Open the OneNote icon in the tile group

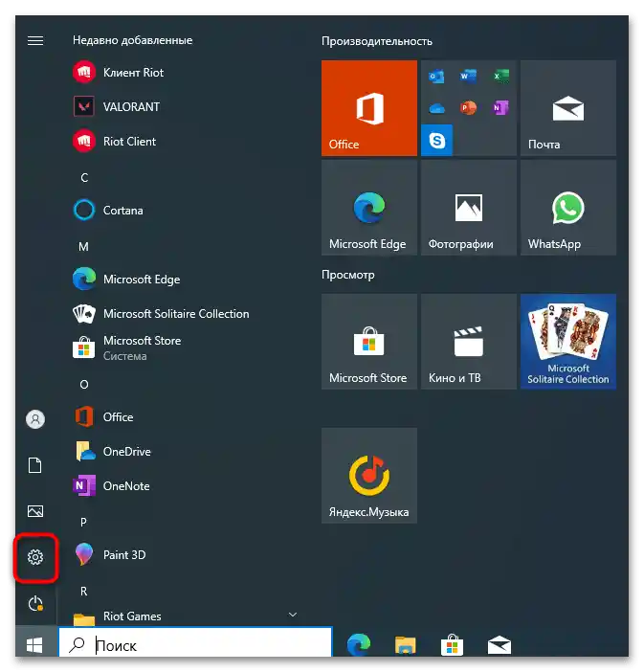[500, 108]
